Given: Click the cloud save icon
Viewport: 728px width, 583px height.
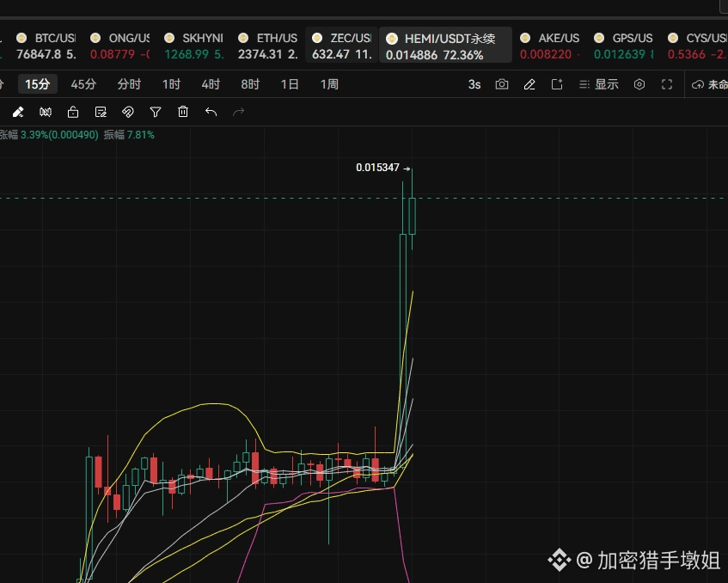Looking at the screenshot, I should coord(697,84).
